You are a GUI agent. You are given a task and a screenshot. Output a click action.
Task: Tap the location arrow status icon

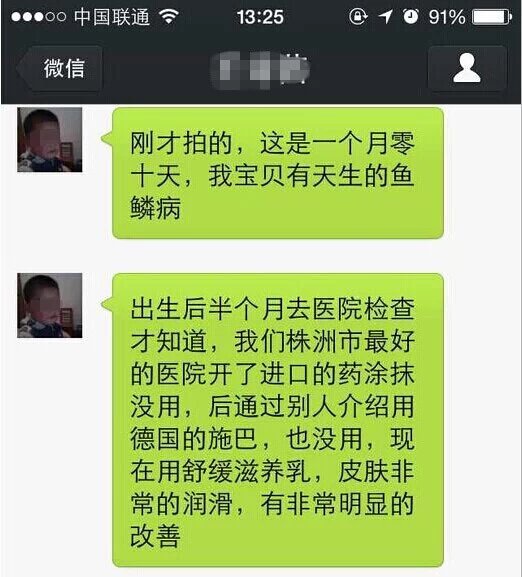(x=386, y=17)
